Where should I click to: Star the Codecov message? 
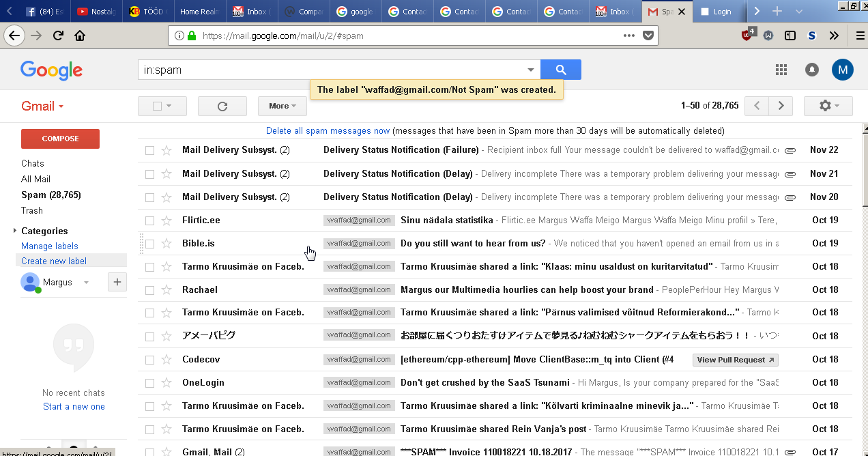pyautogui.click(x=167, y=360)
